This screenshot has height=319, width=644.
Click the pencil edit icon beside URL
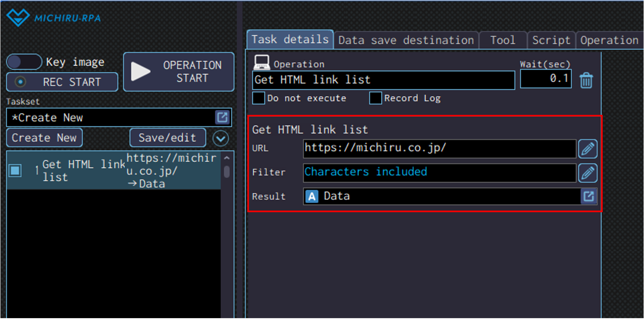[587, 149]
